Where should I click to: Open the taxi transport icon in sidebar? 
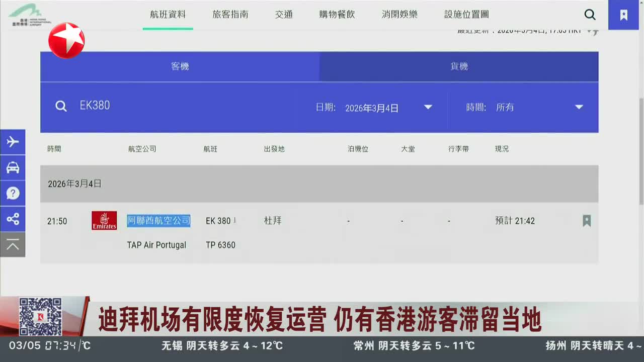(x=13, y=167)
